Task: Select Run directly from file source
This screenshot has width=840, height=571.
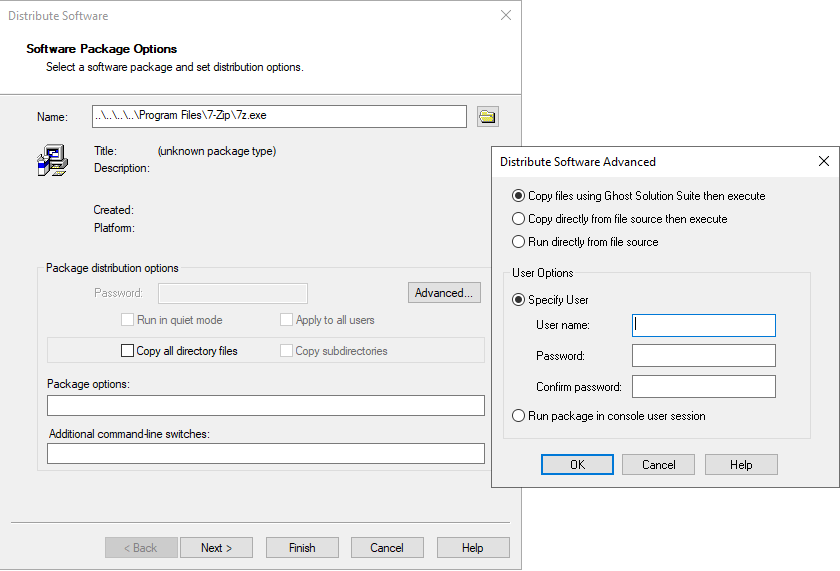Action: (518, 242)
